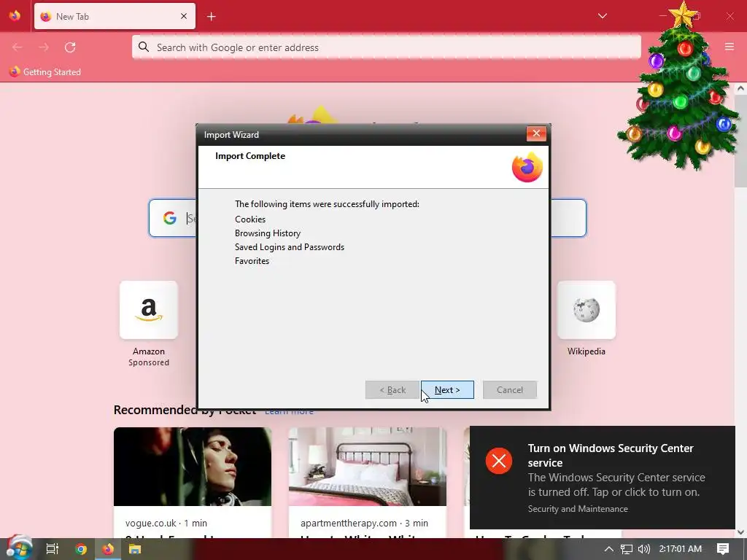Open the network tray icon
The image size is (747, 560).
627,549
